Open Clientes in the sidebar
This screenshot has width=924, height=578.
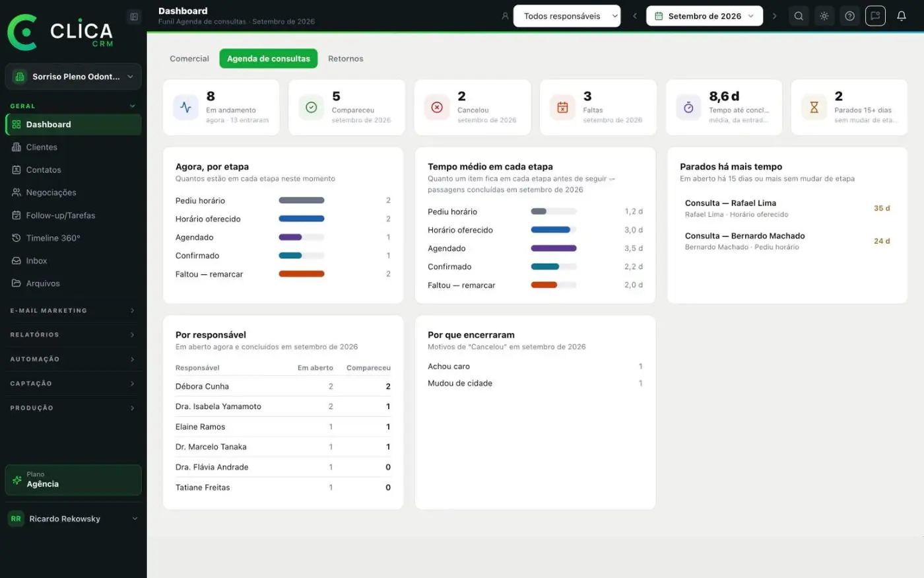pos(73,147)
